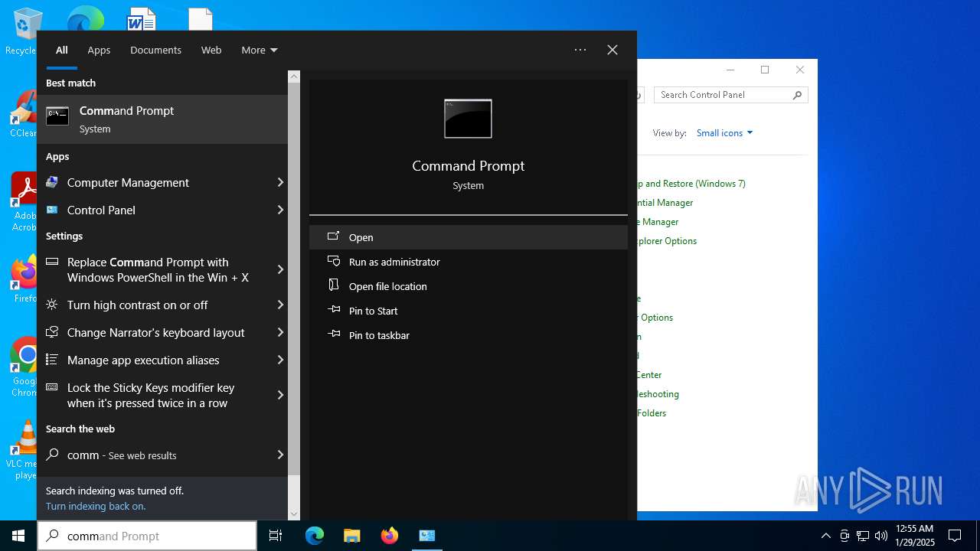
Task: Choose Pin to Start
Action: point(469,311)
